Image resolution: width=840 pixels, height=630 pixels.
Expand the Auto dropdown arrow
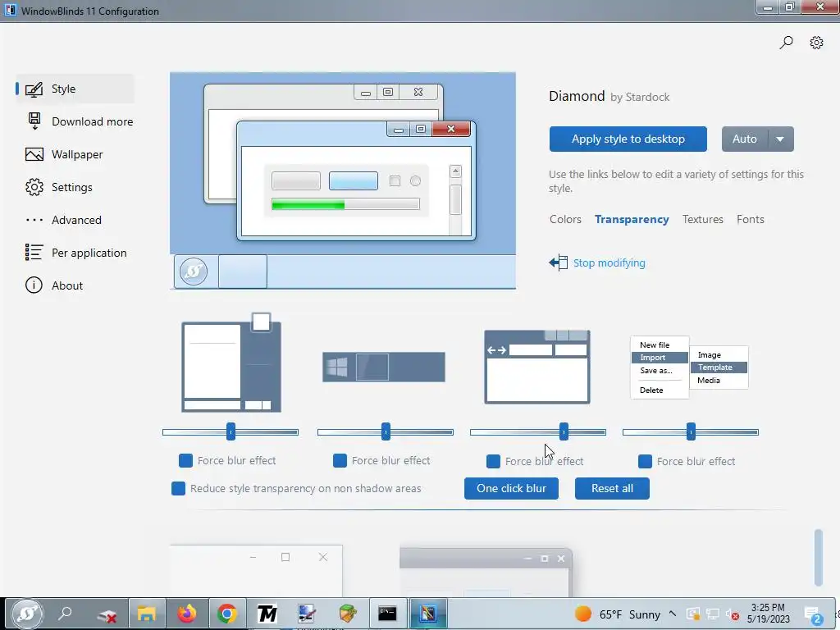[x=781, y=139]
